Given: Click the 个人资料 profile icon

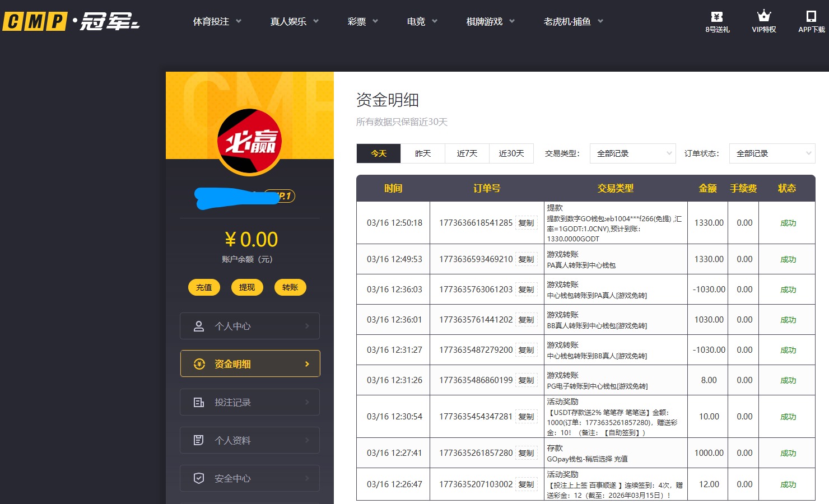Looking at the screenshot, I should point(198,440).
